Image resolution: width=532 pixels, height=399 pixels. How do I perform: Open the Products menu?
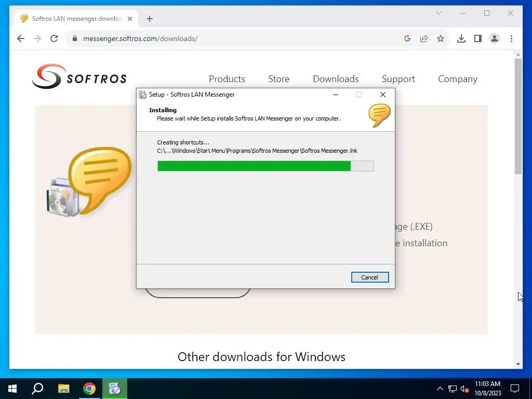[x=227, y=79]
